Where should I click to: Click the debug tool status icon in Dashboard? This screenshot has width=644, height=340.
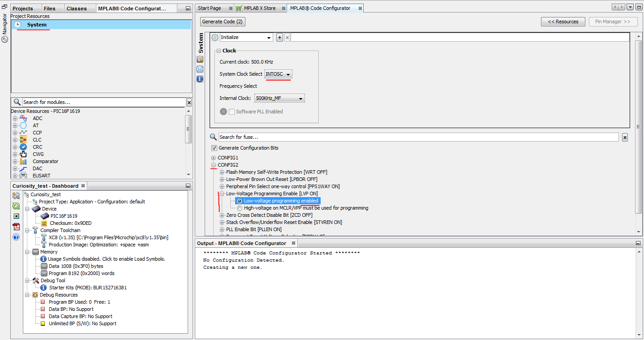pyautogui.click(x=16, y=216)
